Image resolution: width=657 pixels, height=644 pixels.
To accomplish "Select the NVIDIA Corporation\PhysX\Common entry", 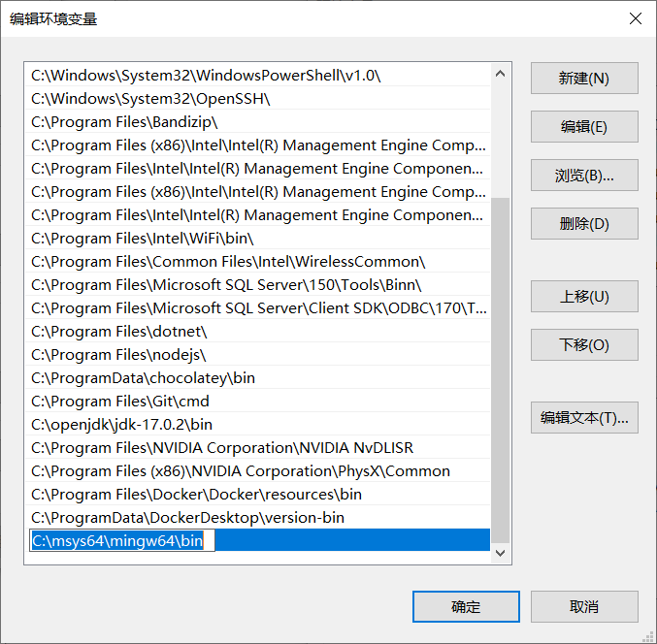I will pyautogui.click(x=257, y=471).
